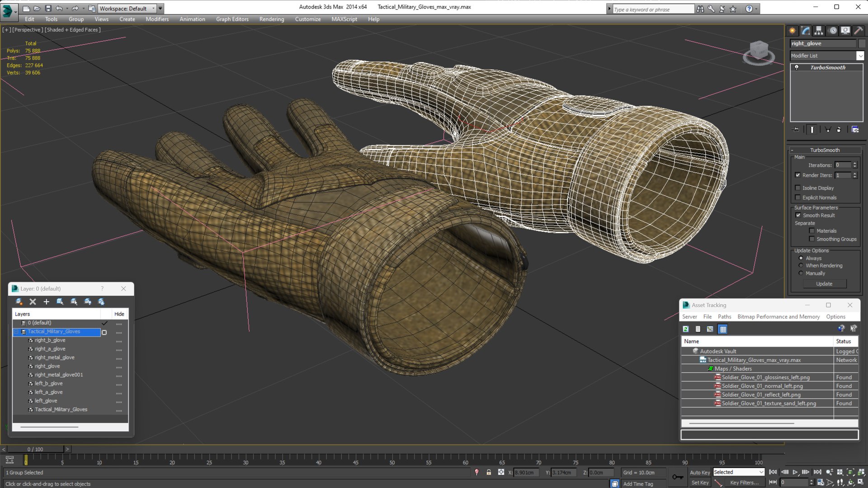This screenshot has height=488, width=868.
Task: Click the right_glove object color swatch
Action: click(x=862, y=43)
